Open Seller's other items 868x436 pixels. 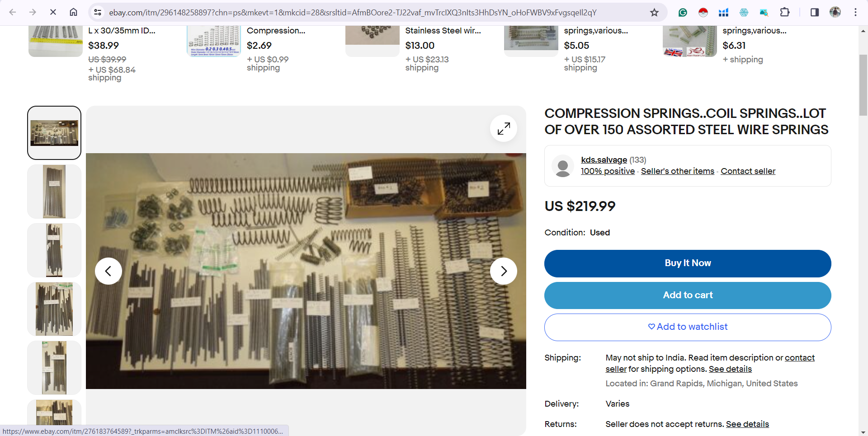678,171
